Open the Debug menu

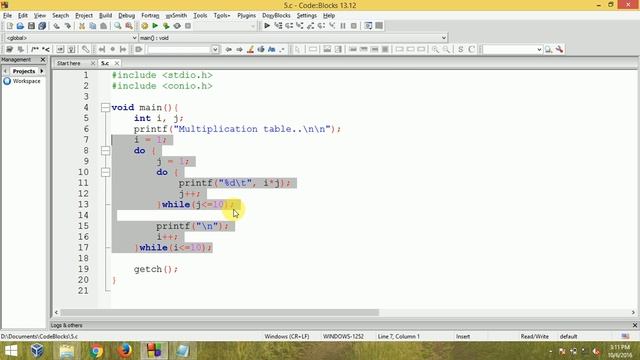pos(127,16)
